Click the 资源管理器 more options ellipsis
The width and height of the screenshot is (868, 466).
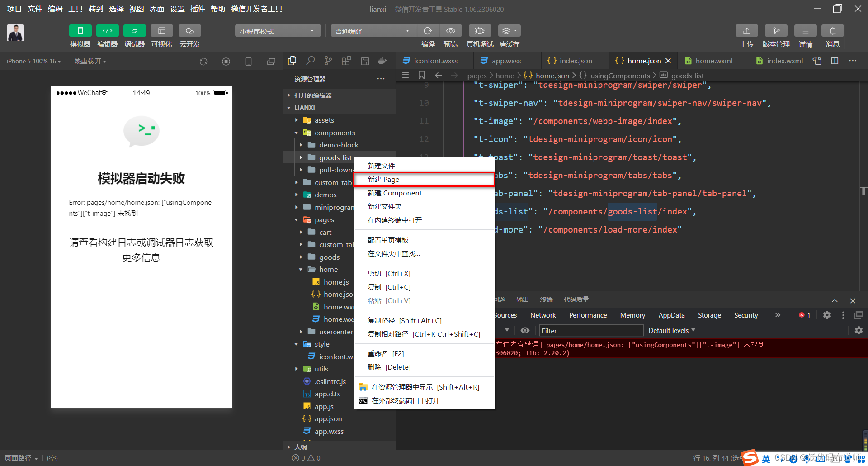[x=381, y=79]
